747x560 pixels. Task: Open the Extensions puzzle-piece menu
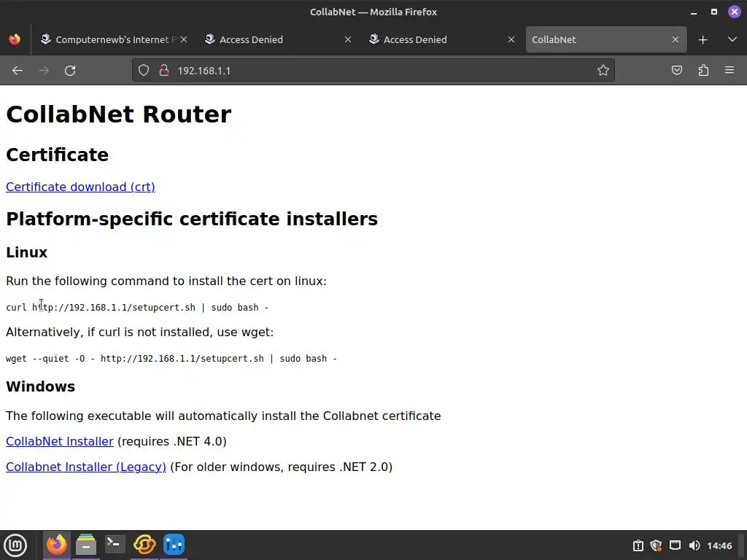point(703,71)
